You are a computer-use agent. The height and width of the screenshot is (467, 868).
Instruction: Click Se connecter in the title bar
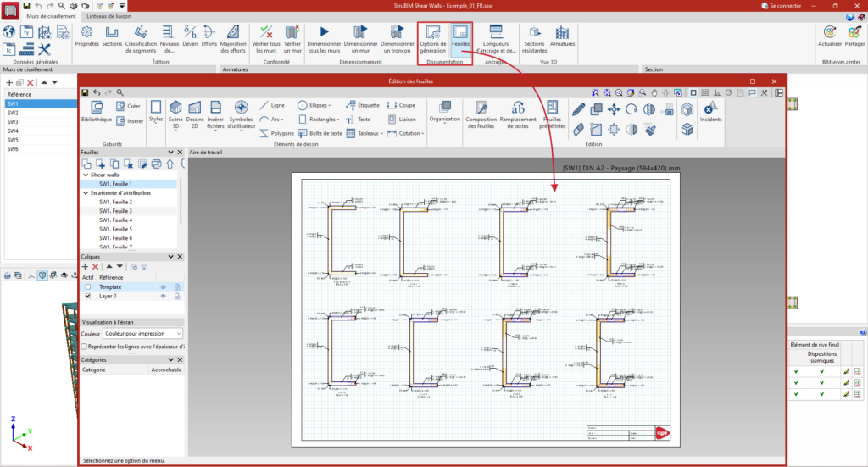[781, 6]
